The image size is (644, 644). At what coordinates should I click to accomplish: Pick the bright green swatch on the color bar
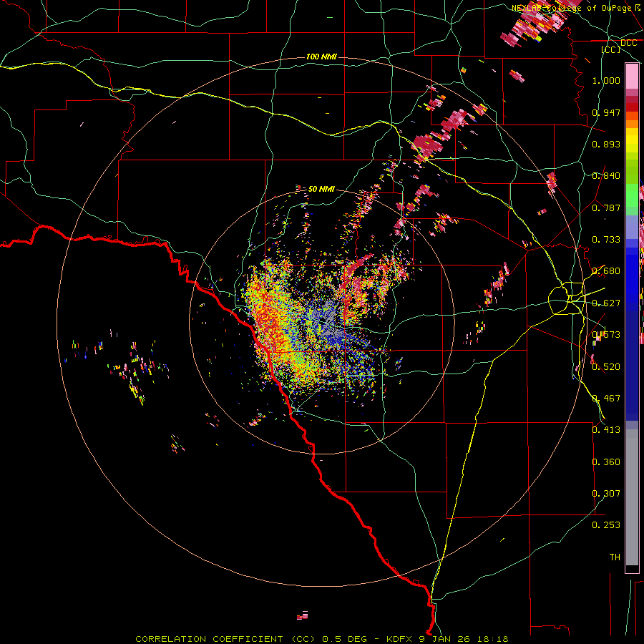point(632,195)
